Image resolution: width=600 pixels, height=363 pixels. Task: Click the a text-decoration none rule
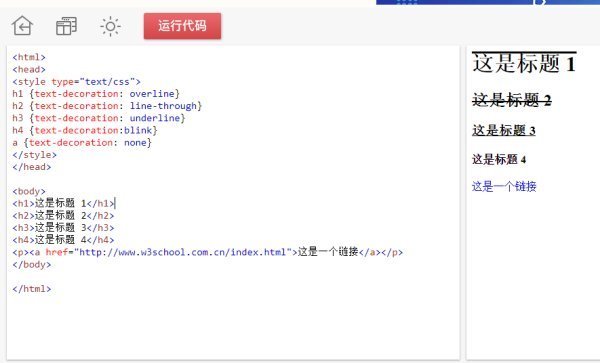pos(82,143)
